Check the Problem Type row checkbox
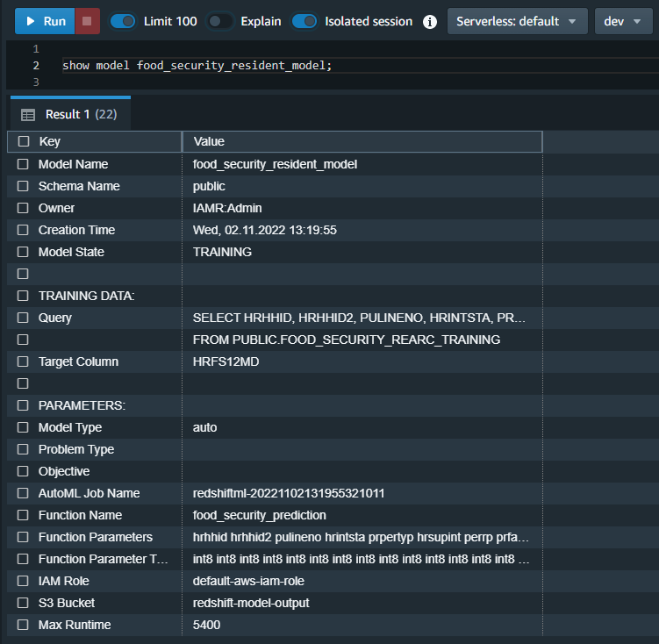This screenshot has height=644, width=659. 23,449
